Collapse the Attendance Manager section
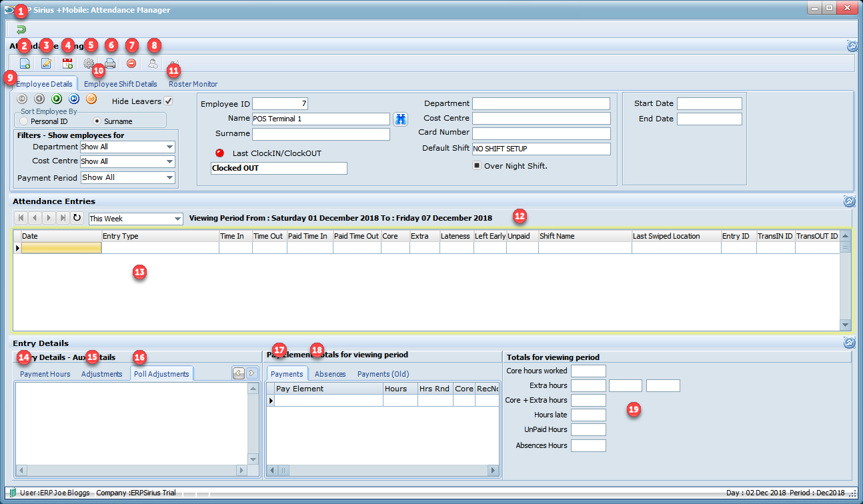863x504 pixels. coord(852,46)
